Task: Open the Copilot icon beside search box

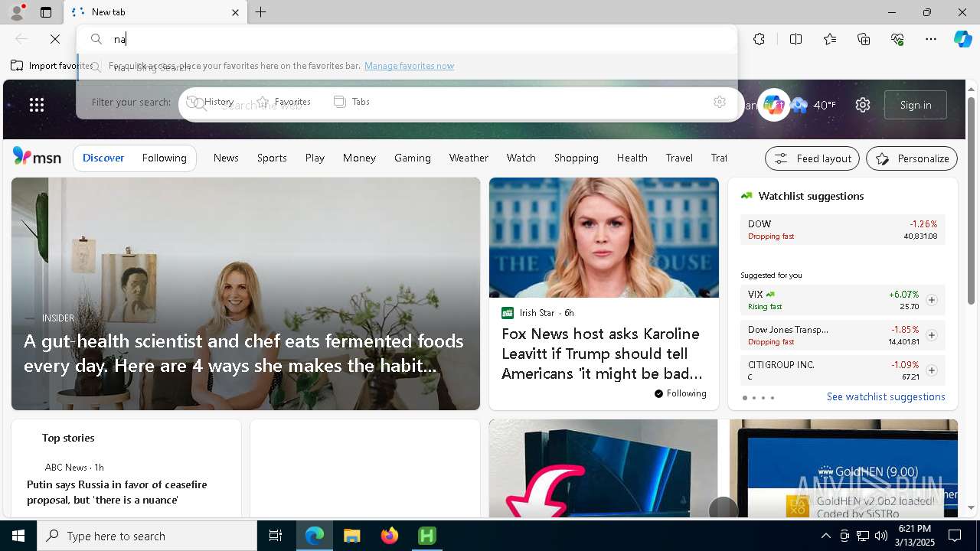Action: point(774,105)
